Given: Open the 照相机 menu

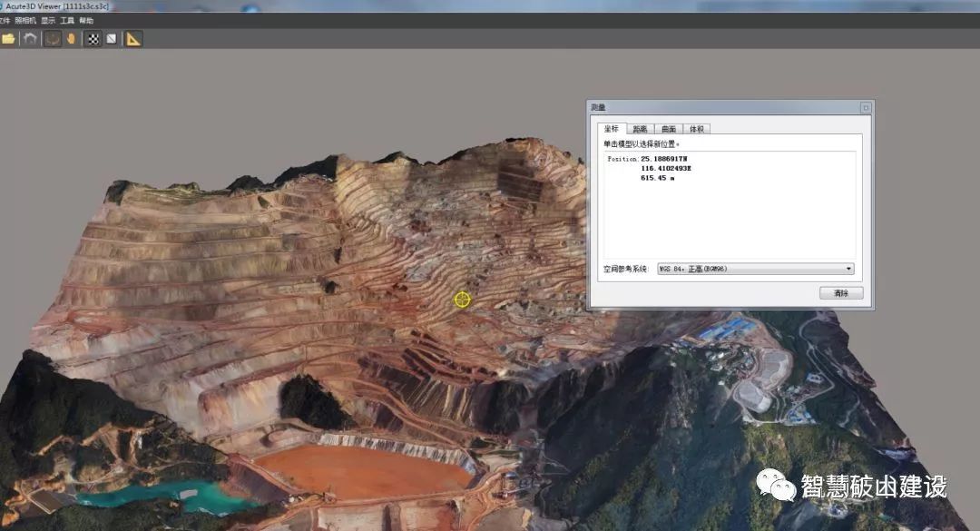Looking at the screenshot, I should (25, 20).
